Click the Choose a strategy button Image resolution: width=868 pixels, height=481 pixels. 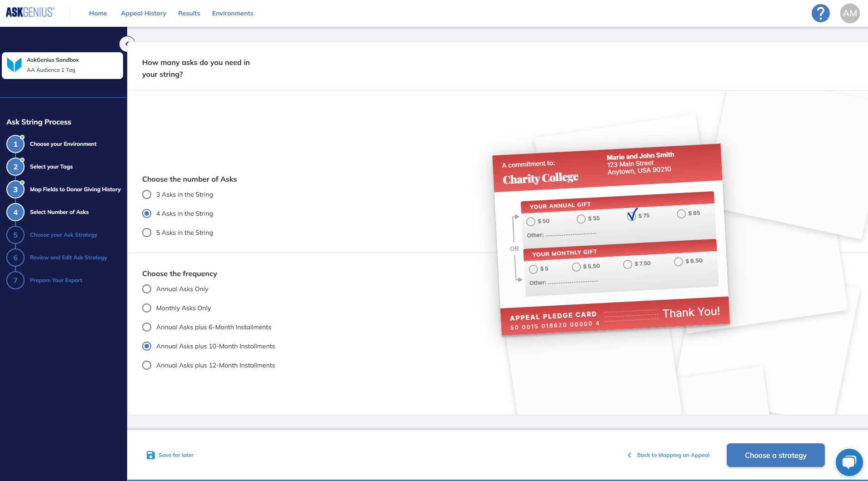point(775,455)
